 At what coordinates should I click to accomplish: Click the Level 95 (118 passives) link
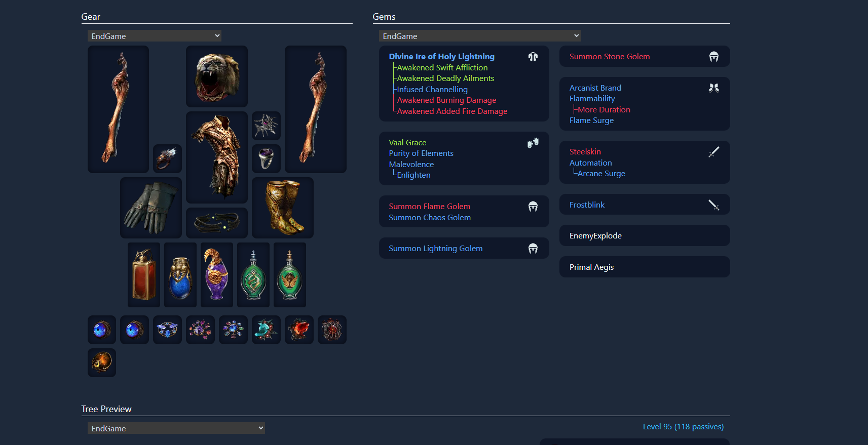(683, 427)
